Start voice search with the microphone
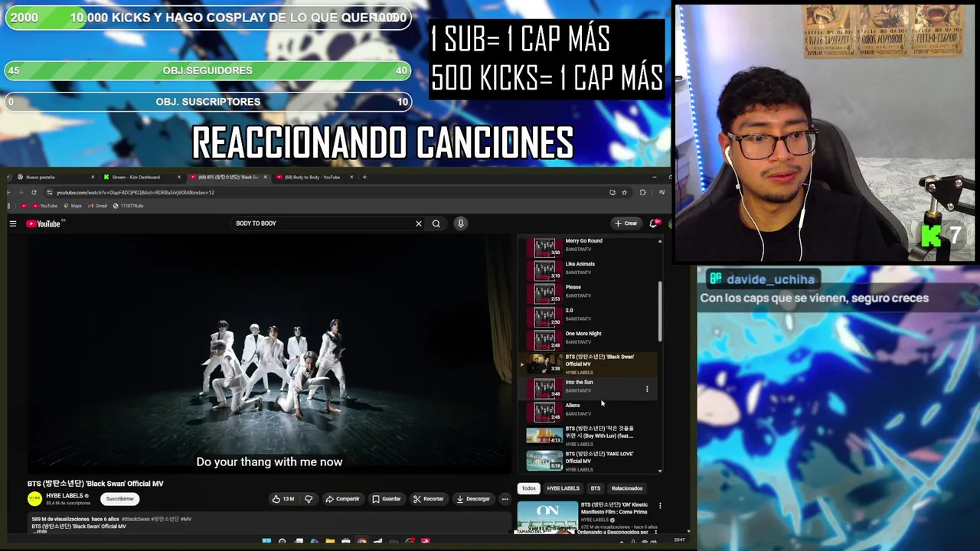 click(460, 223)
